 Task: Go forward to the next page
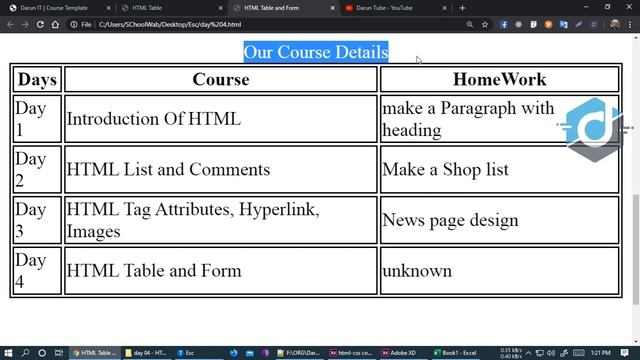25,24
